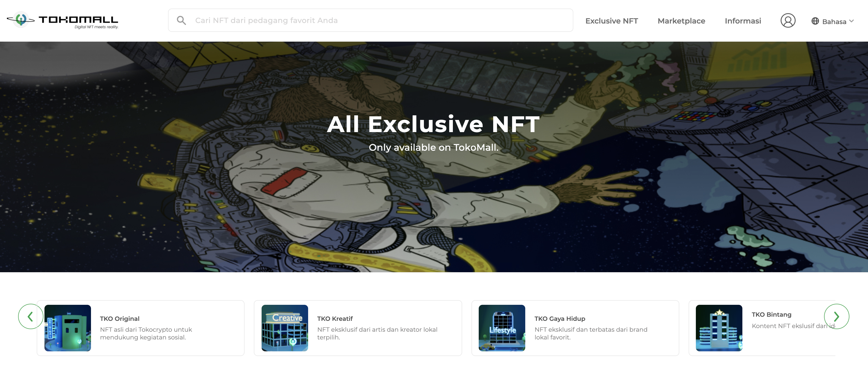The image size is (868, 379).
Task: Click the search magnifier icon
Action: tap(181, 20)
